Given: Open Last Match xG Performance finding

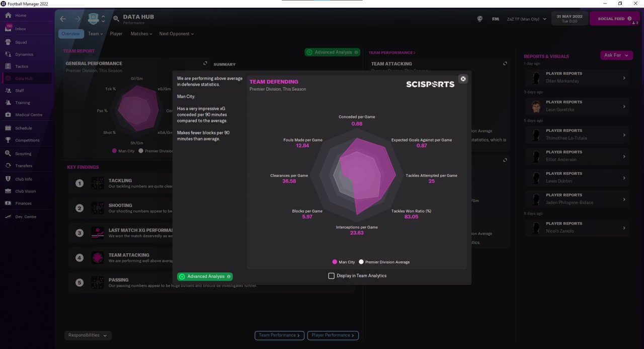Looking at the screenshot, I should 121,233.
